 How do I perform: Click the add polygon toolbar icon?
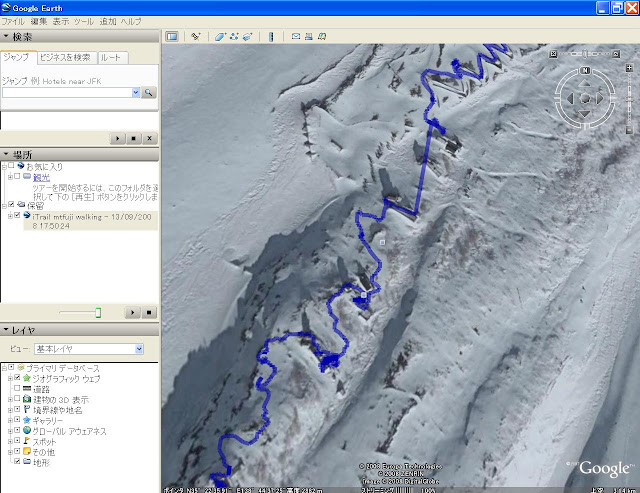tap(220, 37)
